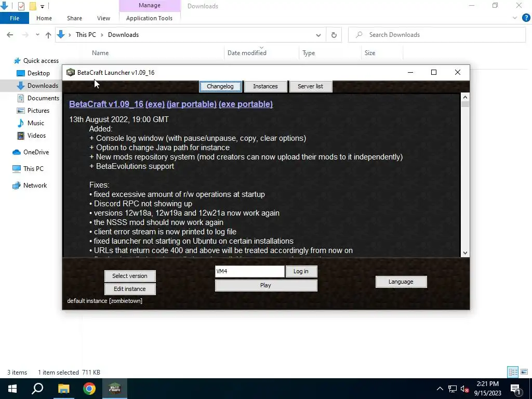This screenshot has width=532, height=399.
Task: Click Manage contextual tab
Action: click(150, 5)
